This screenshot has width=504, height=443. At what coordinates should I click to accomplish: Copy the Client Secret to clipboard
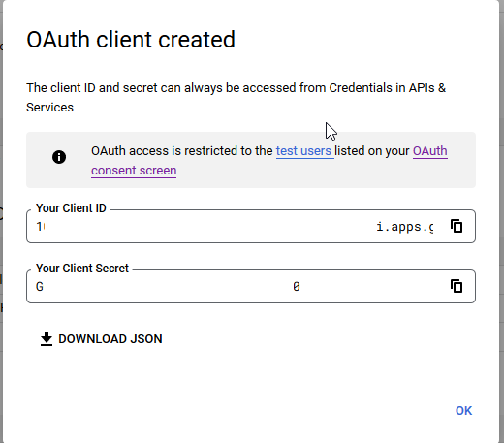(457, 286)
